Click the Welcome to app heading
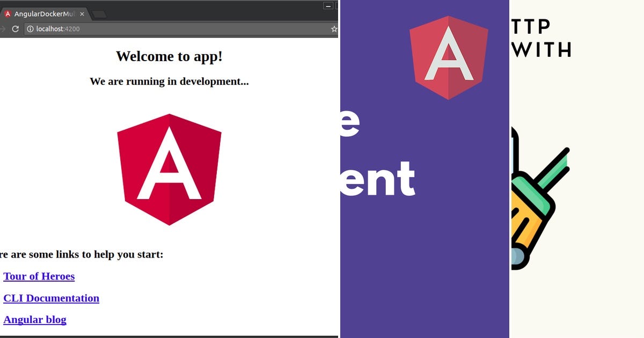This screenshot has height=338, width=644. pos(169,56)
